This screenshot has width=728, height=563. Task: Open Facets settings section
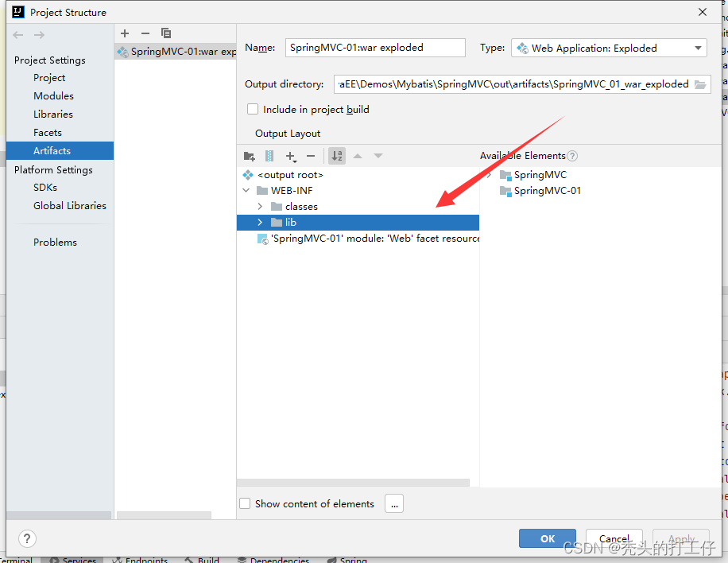[x=48, y=132]
